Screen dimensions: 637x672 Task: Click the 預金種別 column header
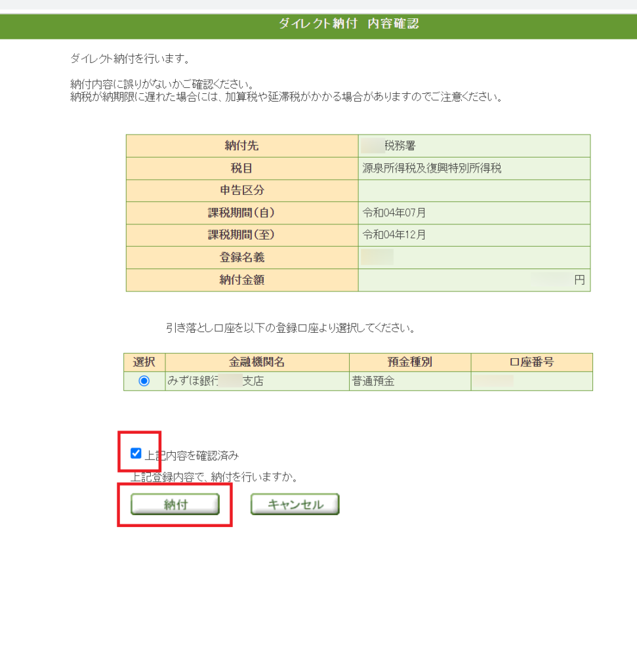point(409,362)
